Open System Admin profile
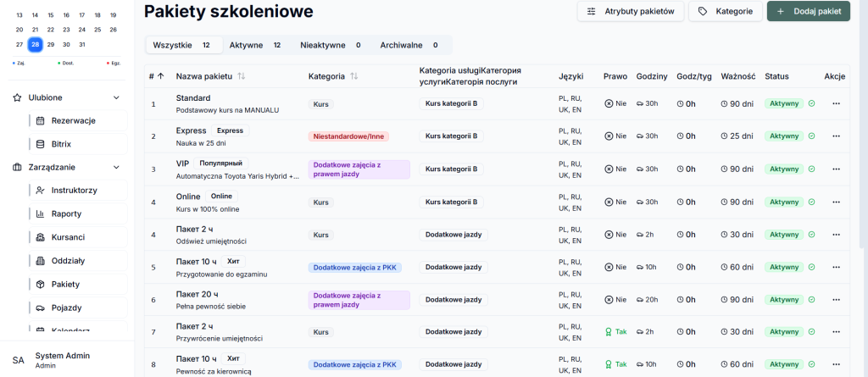868x377 pixels. [x=66, y=360]
